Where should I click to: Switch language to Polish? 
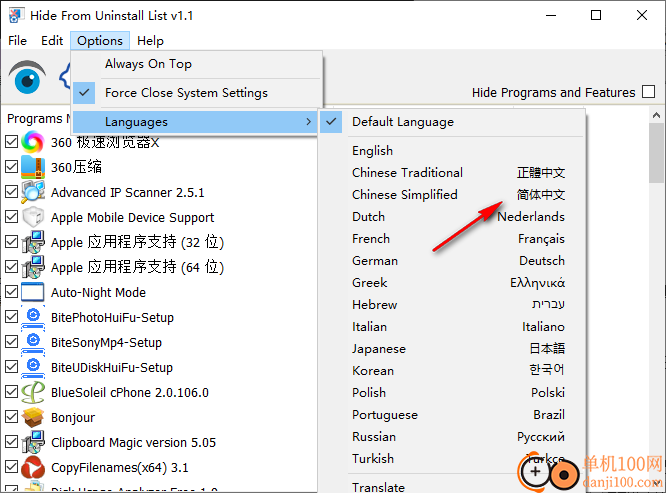coord(452,393)
